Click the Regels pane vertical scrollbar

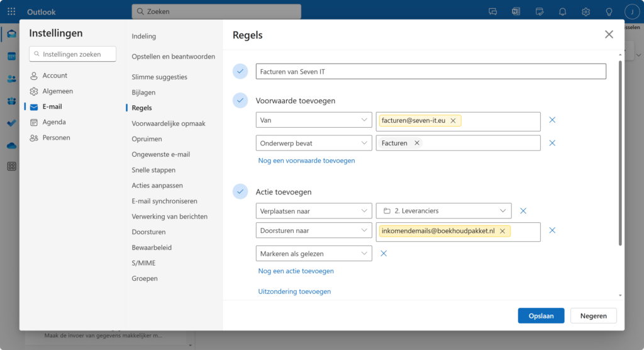(x=620, y=152)
